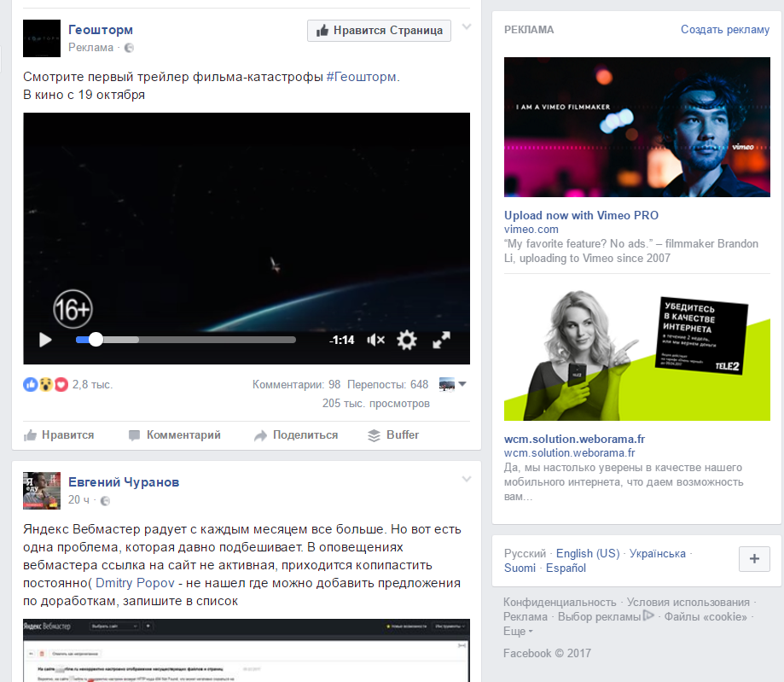Seek in the unplayed video timeline
This screenshot has height=682, width=784.
(217, 340)
